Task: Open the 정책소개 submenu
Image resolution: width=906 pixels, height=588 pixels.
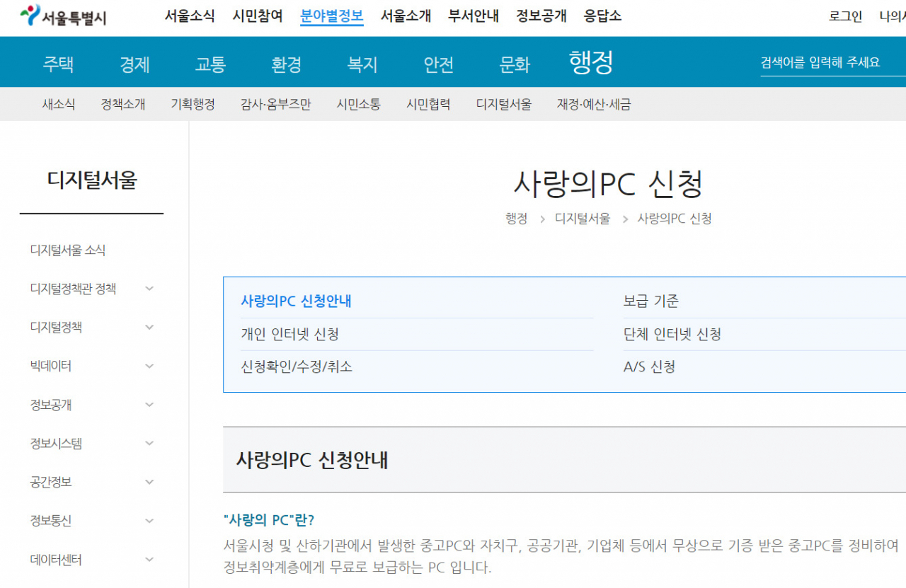Action: [x=123, y=105]
